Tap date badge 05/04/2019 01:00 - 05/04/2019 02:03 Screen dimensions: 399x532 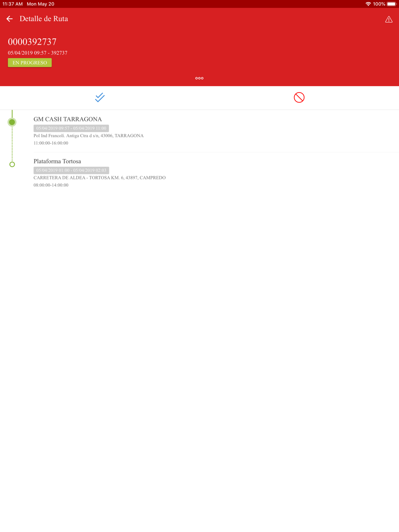pyautogui.click(x=71, y=170)
